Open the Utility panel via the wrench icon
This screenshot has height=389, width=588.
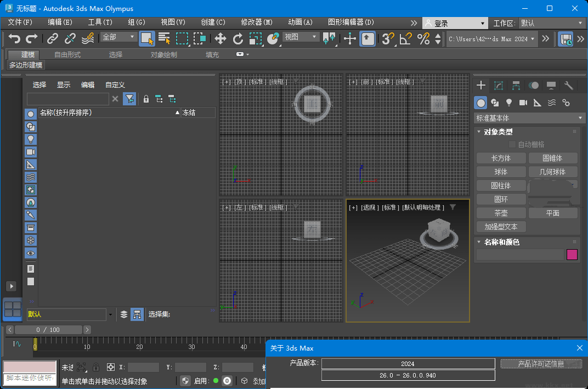(569, 86)
